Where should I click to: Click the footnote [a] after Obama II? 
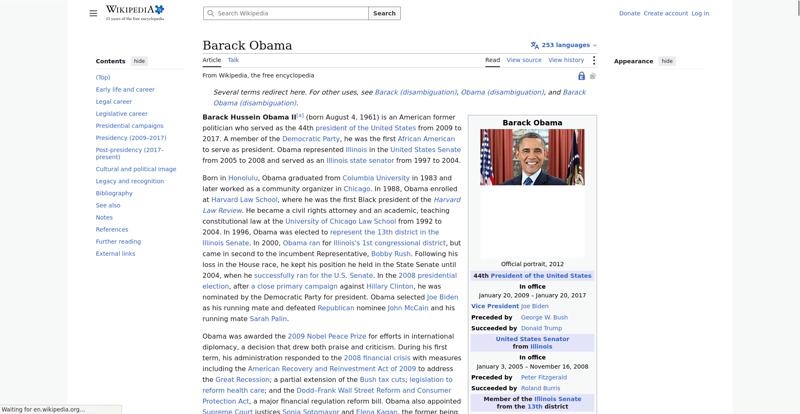300,115
